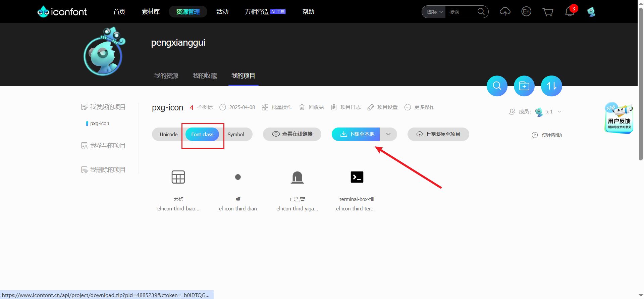This screenshot has height=299, width=644.
Task: Switch to Symbol mode
Action: [x=236, y=134]
